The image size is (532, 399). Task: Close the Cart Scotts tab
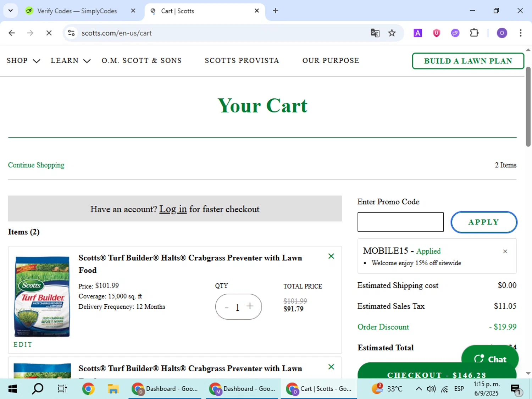pos(257,11)
